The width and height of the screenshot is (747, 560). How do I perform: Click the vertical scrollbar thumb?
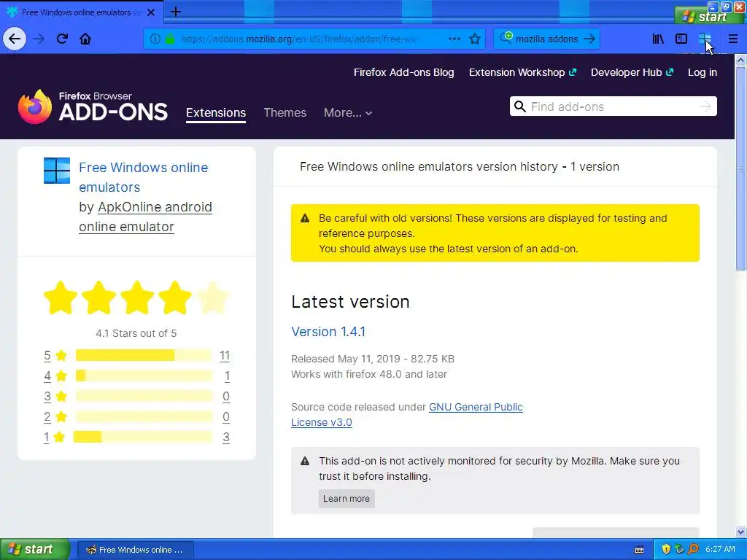(x=740, y=168)
